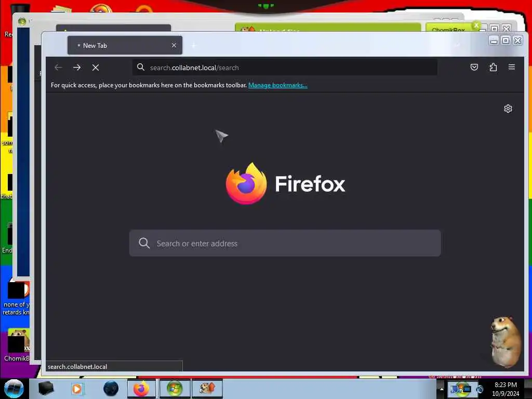Select the green upload tab in the ChomikBox window

click(328, 28)
